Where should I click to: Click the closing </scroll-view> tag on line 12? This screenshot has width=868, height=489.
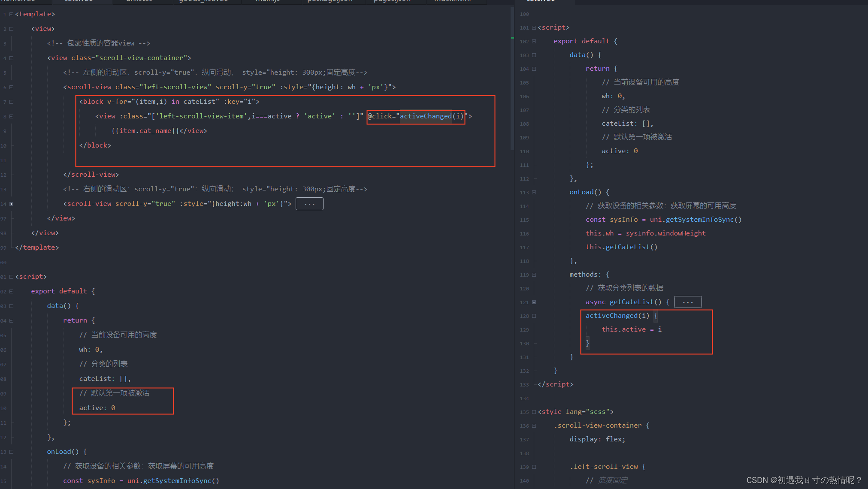[x=91, y=175]
